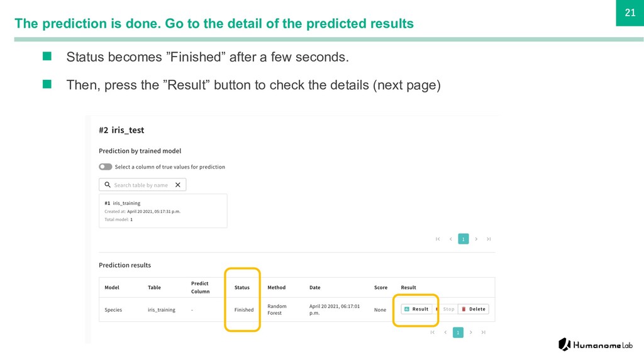
Task: Stop the Species prediction
Action: point(446,309)
